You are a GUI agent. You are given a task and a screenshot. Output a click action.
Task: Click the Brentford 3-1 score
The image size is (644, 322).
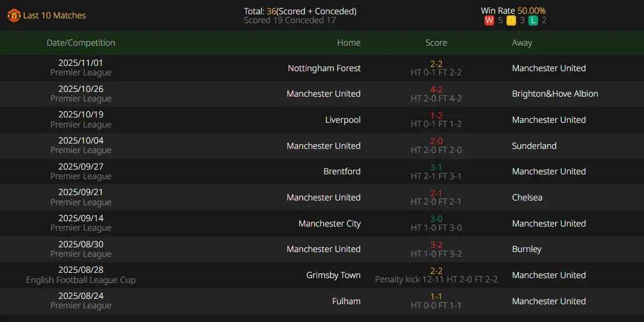[436, 167]
